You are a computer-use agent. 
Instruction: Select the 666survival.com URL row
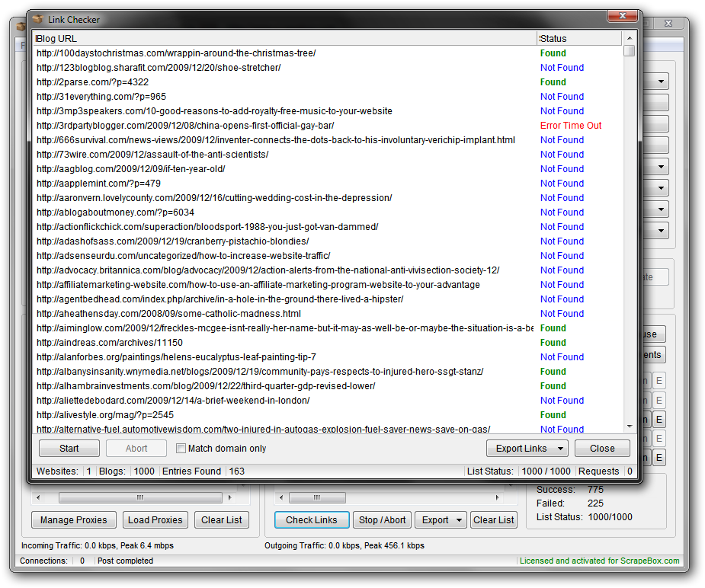click(x=327, y=139)
